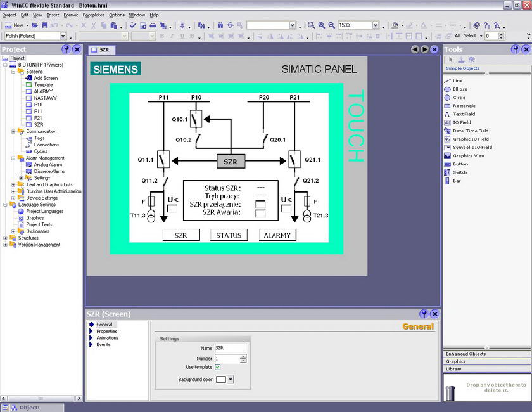532x412 pixels.
Task: Pin the Project panel
Action: (x=66, y=49)
